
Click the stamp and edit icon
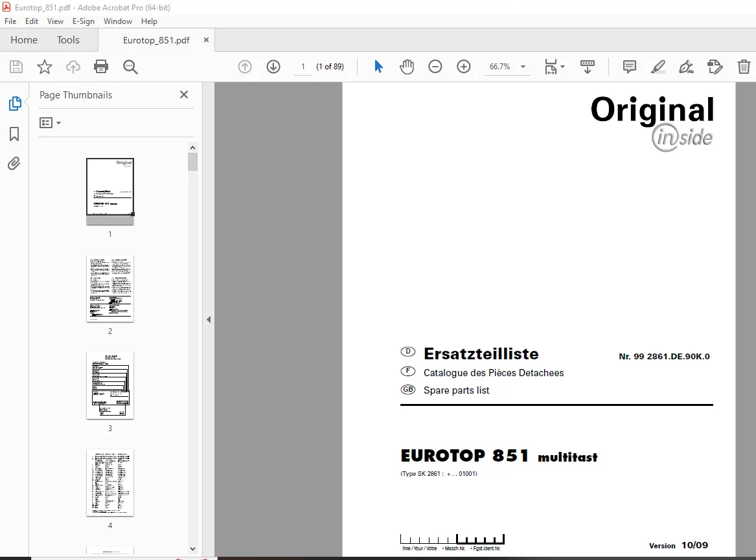715,67
